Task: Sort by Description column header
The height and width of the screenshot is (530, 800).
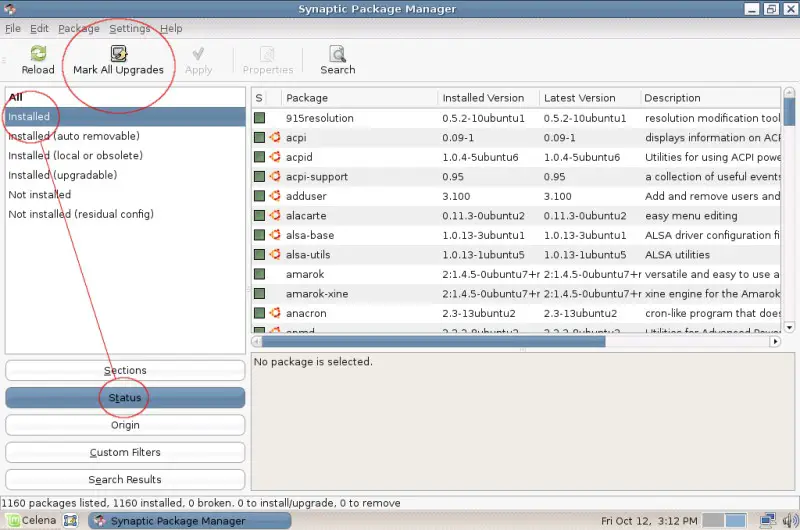Action: pyautogui.click(x=710, y=97)
